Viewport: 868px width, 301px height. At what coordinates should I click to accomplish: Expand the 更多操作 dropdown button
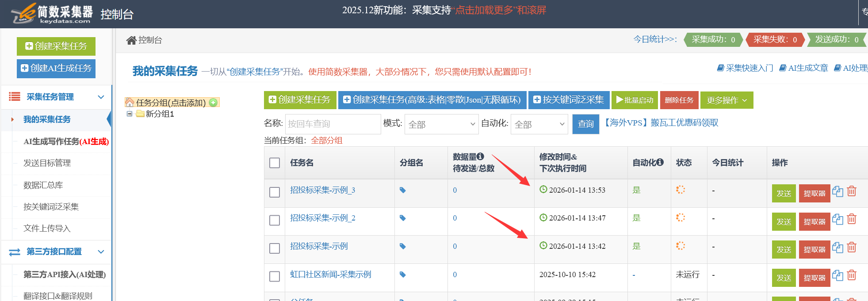coord(726,100)
